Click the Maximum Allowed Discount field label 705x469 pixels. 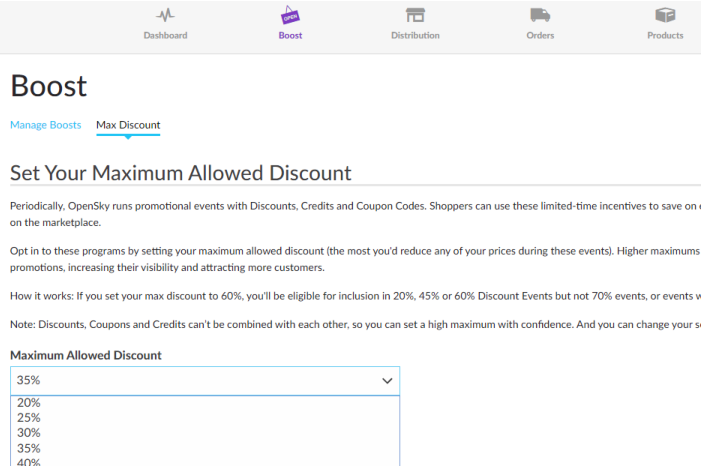86,355
